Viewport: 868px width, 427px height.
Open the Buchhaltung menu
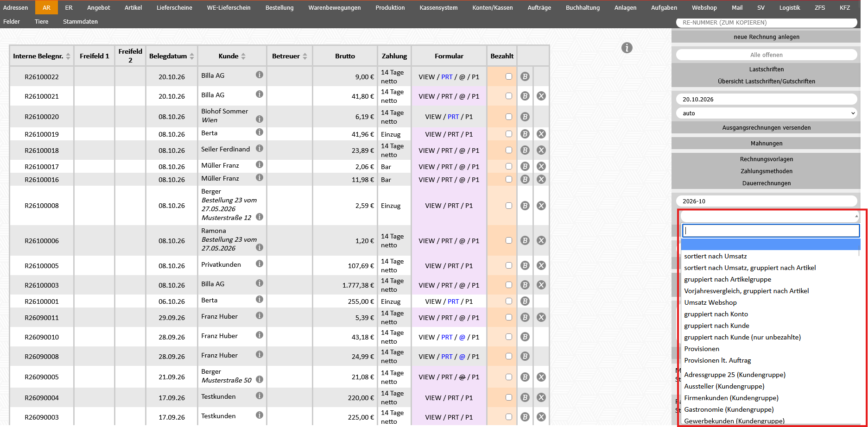583,7
